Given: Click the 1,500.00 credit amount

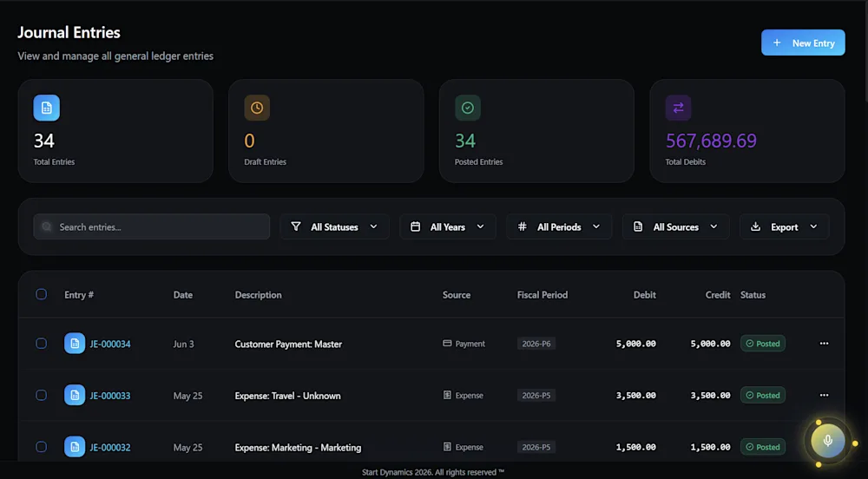Looking at the screenshot, I should click(710, 447).
